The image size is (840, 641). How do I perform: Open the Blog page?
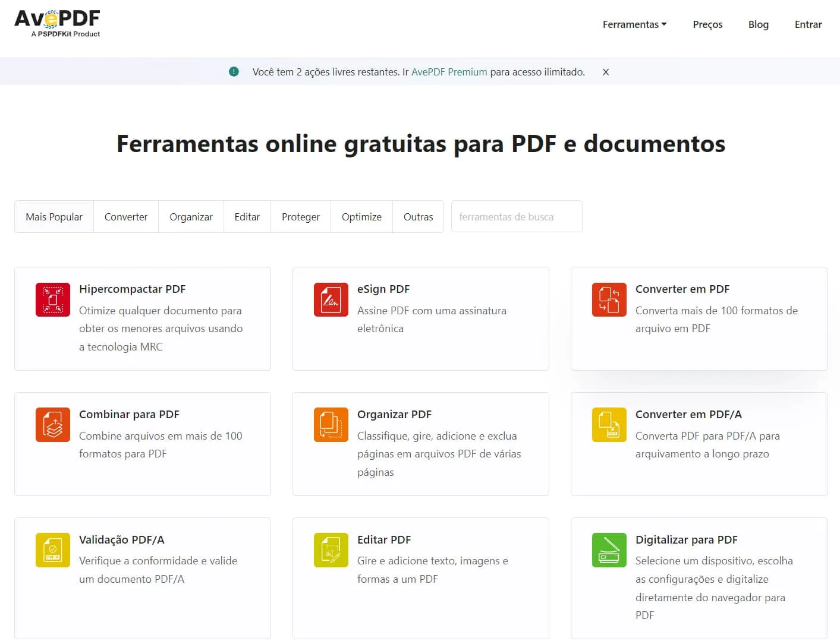[759, 24]
